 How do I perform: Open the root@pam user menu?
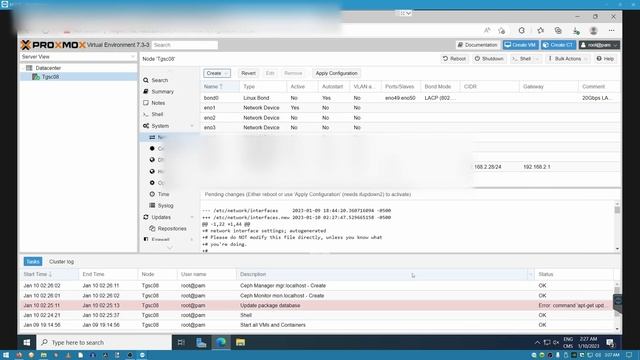(599, 45)
